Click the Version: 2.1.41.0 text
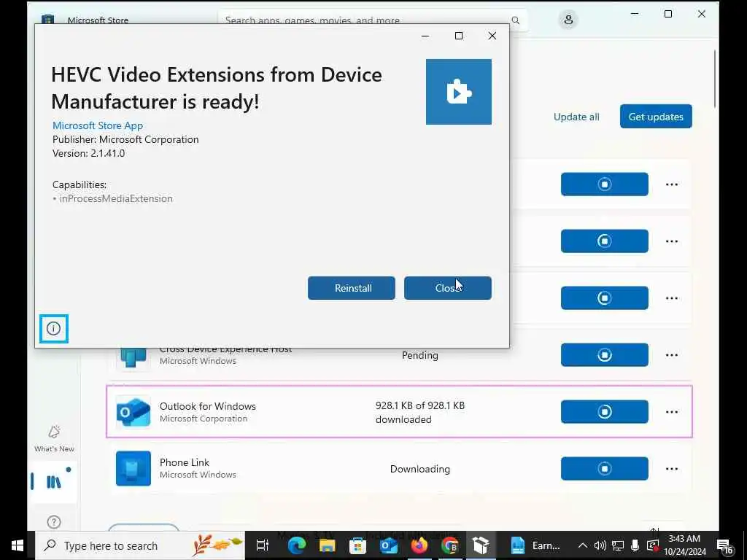 point(88,153)
